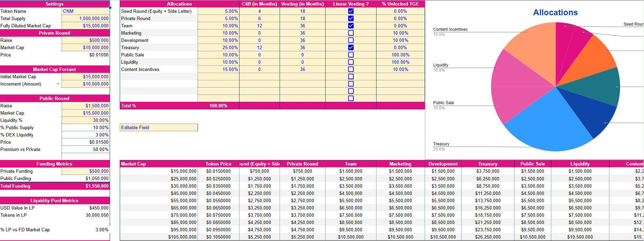The image size is (644, 241).
Task: Select the Treasury allocation percentage 25.00%
Action: [x=218, y=47]
